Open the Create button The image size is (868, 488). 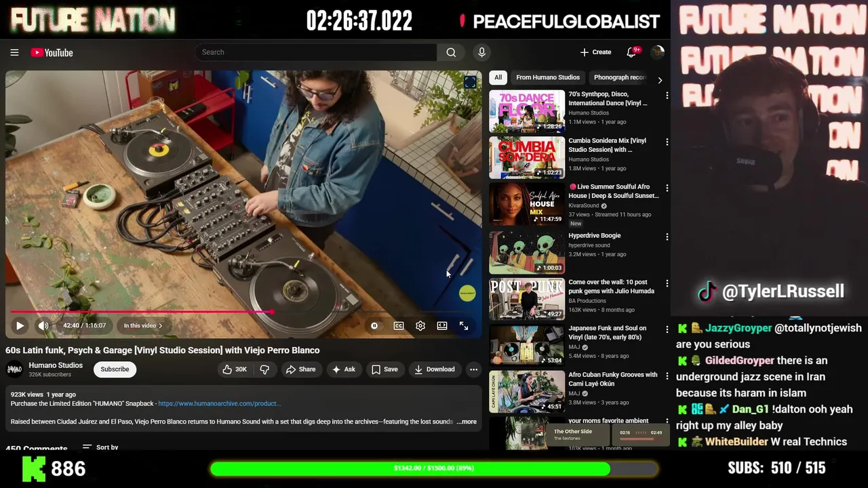(595, 52)
